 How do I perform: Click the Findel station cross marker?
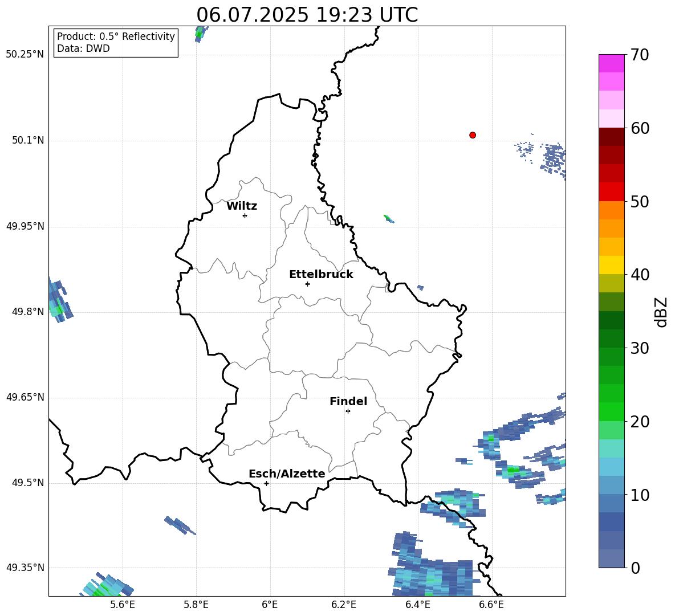348,411
